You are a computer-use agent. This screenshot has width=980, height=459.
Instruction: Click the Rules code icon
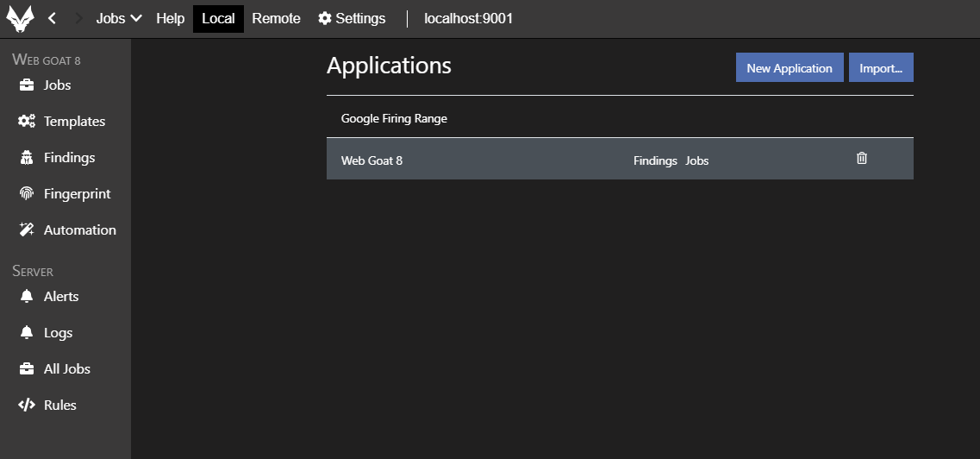26,406
